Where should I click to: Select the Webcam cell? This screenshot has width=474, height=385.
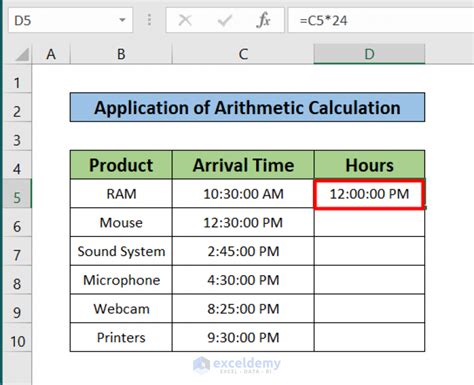pos(121,308)
